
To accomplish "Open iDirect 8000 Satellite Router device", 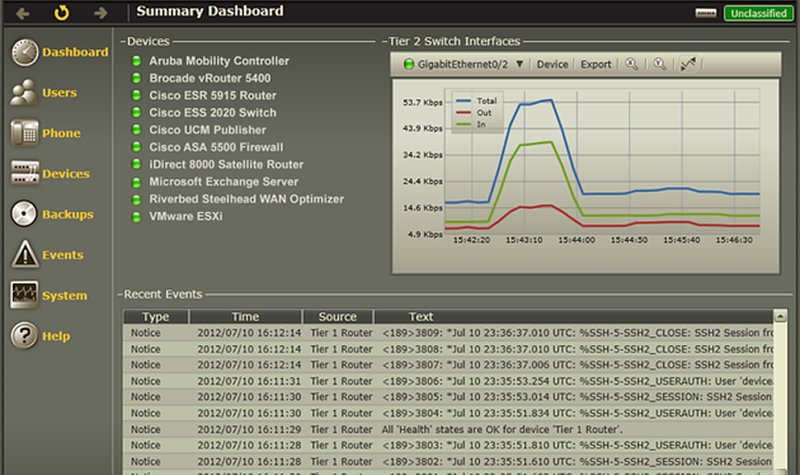I will 226,164.
